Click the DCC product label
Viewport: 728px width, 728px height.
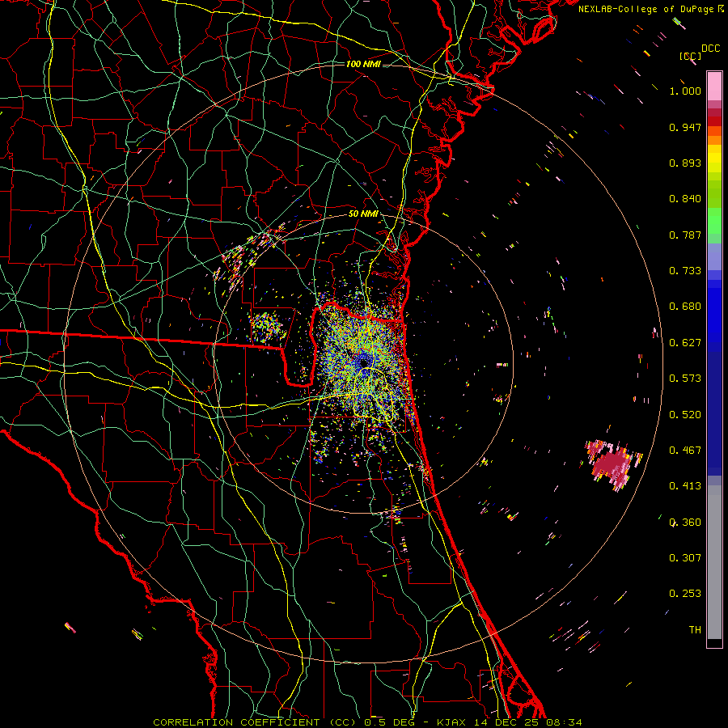(x=711, y=49)
